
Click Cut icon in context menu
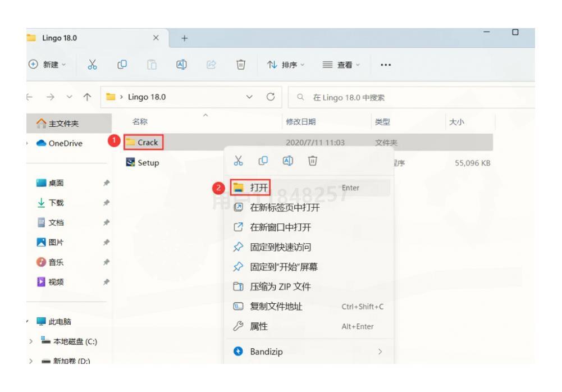[239, 161]
